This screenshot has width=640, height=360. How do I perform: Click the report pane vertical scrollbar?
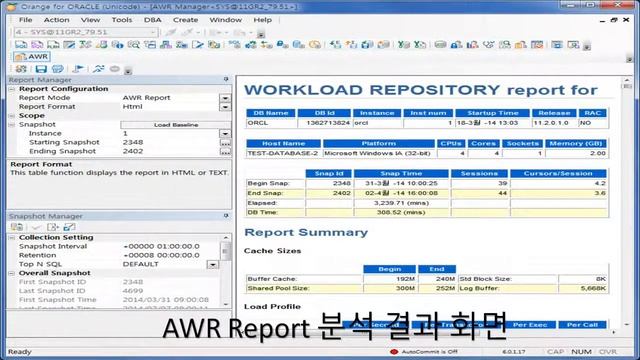coord(627,203)
